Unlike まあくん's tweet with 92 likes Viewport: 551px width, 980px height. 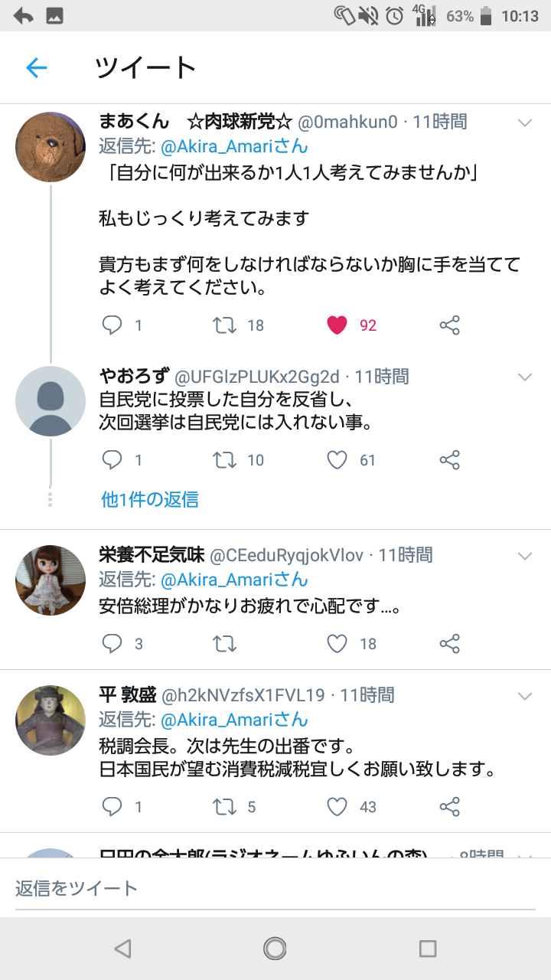point(337,325)
